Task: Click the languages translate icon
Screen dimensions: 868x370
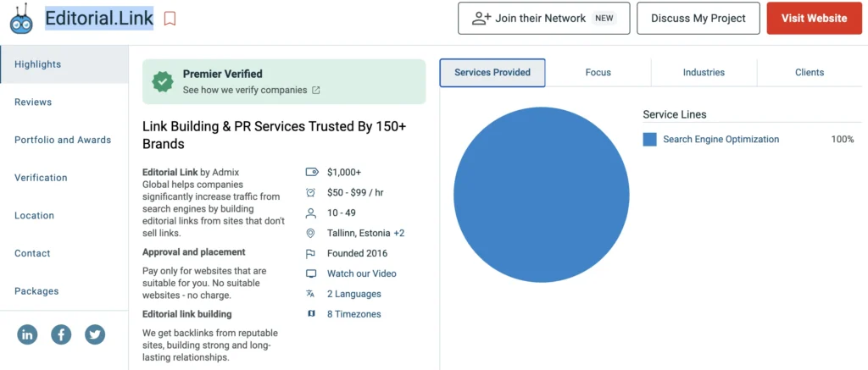Action: (x=311, y=294)
